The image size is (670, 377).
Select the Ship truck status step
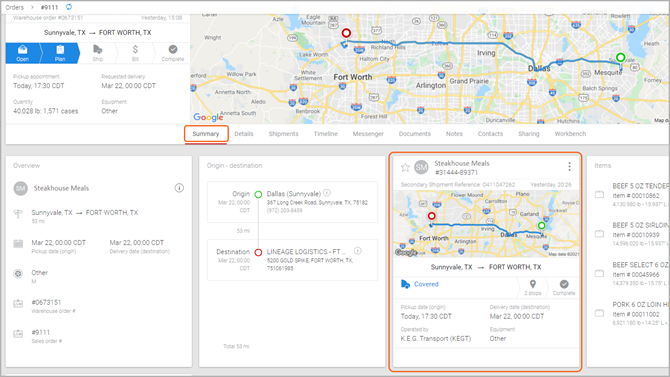point(97,53)
